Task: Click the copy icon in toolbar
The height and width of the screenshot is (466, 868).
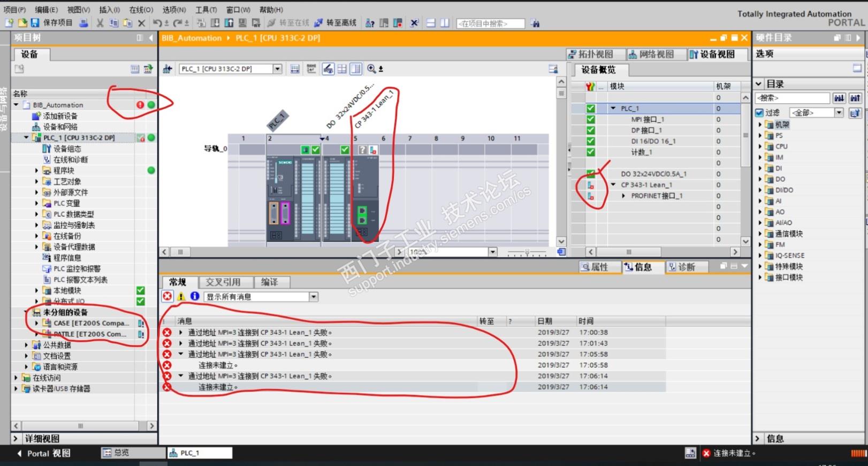Action: click(x=114, y=23)
